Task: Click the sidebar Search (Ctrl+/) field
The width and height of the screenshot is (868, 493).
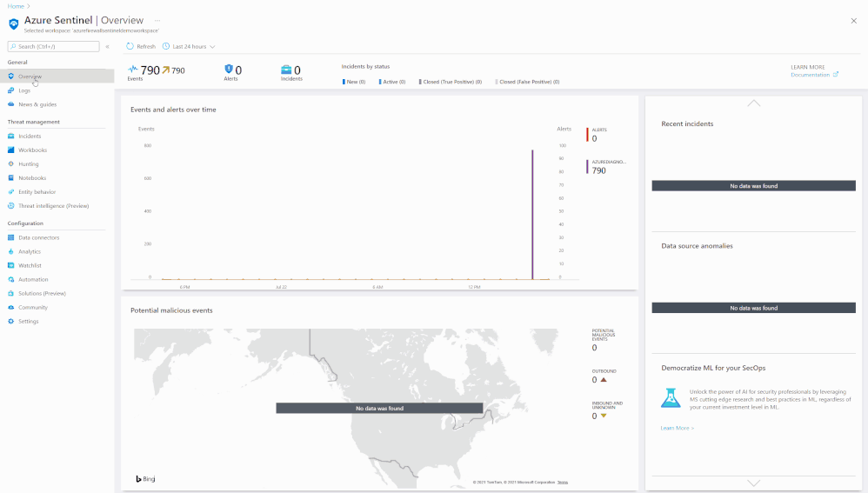Action: [54, 46]
